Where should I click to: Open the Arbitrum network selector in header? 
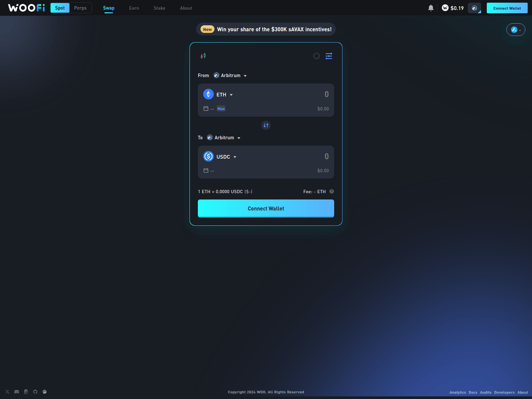point(474,8)
